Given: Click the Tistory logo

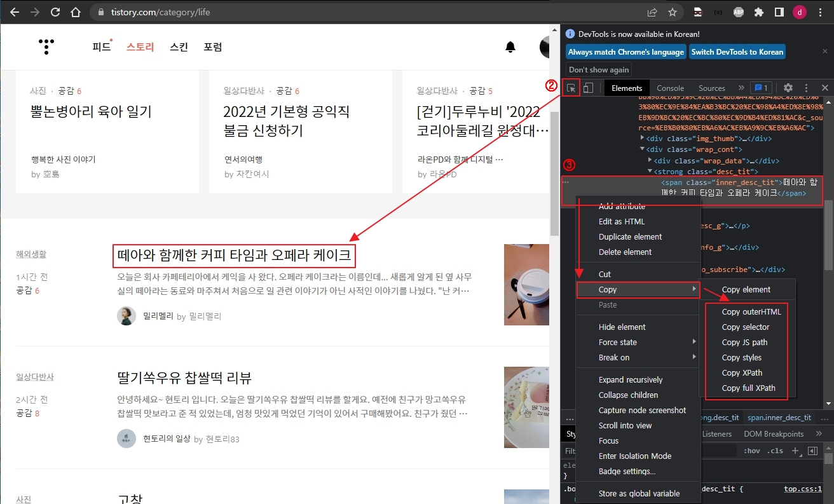Looking at the screenshot, I should click(x=46, y=46).
